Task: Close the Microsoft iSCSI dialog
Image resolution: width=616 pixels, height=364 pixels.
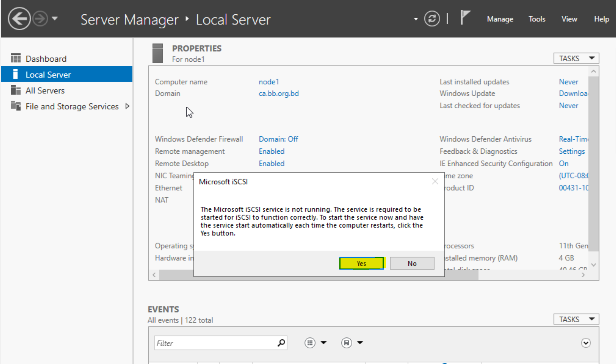Action: [x=435, y=182]
